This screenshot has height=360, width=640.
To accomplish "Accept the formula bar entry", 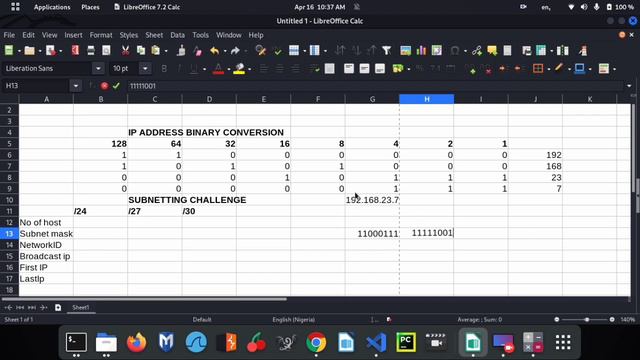I will pyautogui.click(x=116, y=86).
